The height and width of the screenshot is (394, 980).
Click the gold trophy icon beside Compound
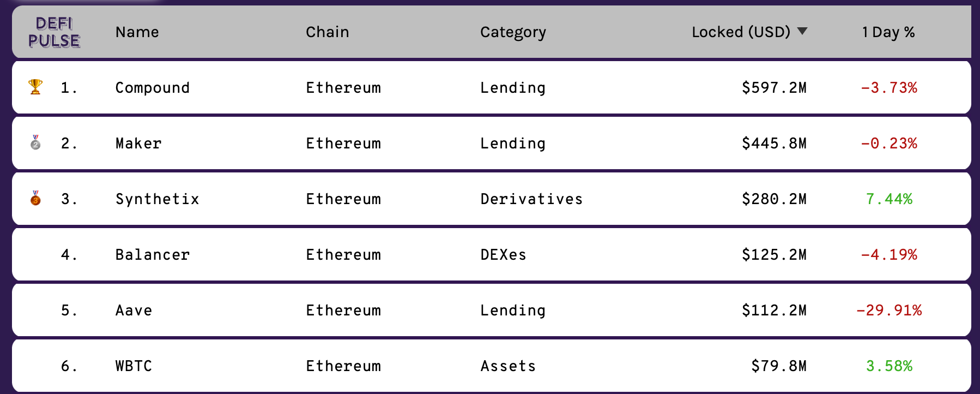click(x=35, y=87)
